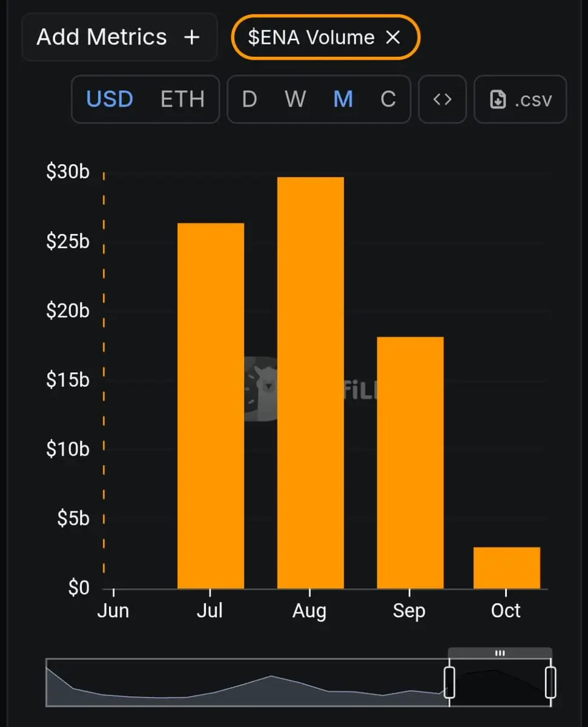Click the August volume bar
Viewport: 588px width, 727px height.
(x=310, y=383)
